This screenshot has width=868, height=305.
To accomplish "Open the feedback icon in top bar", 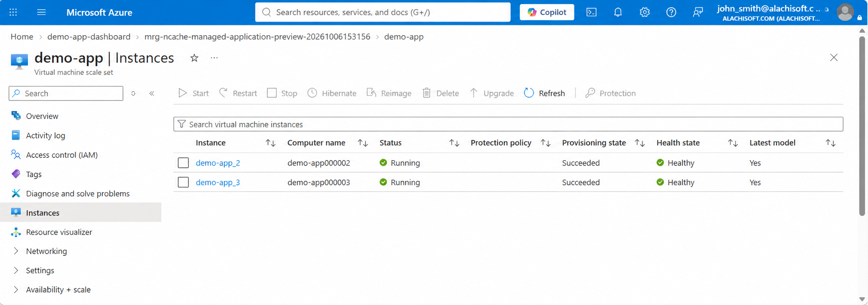I will (698, 12).
